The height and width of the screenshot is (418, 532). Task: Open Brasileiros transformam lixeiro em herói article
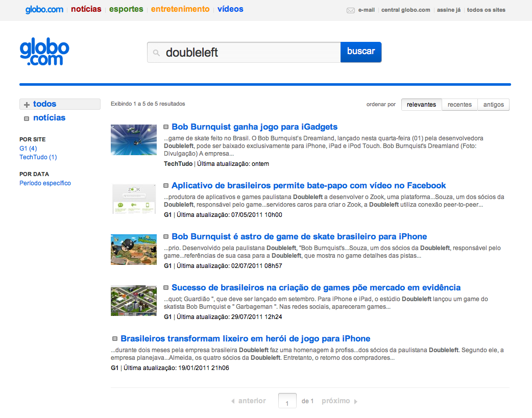pyautogui.click(x=245, y=338)
